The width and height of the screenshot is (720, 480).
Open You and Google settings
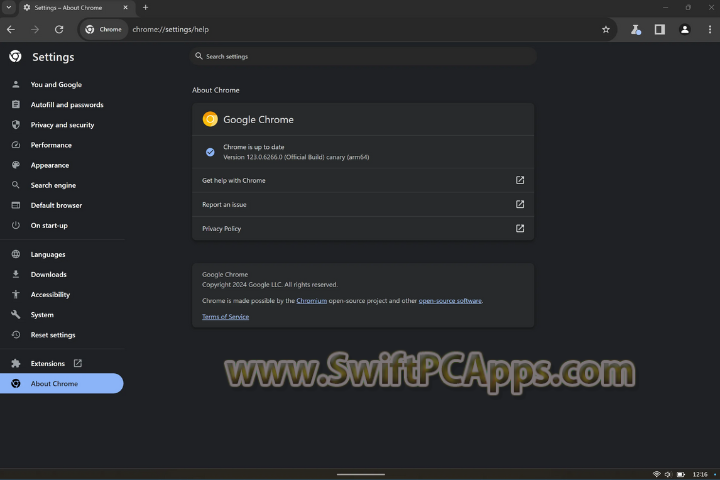(x=56, y=85)
